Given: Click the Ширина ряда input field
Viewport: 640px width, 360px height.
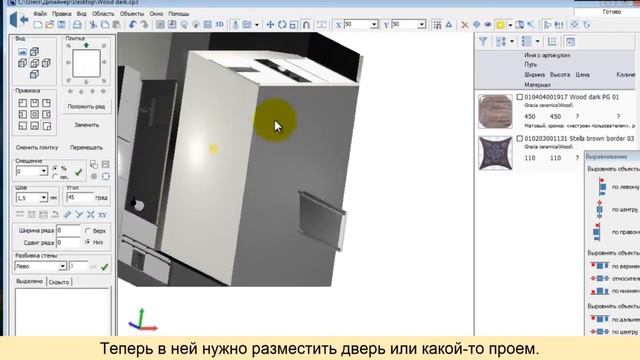Looking at the screenshot, I should (68, 231).
